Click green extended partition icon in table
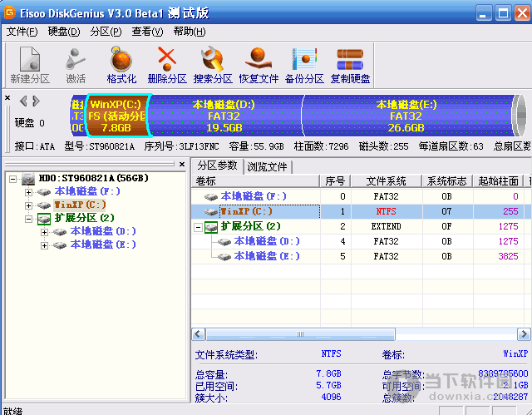 tap(211, 227)
